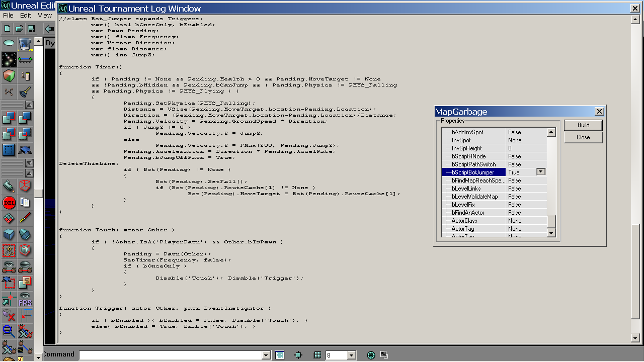
Task: Select the oval camera tool icon
Action: click(9, 44)
